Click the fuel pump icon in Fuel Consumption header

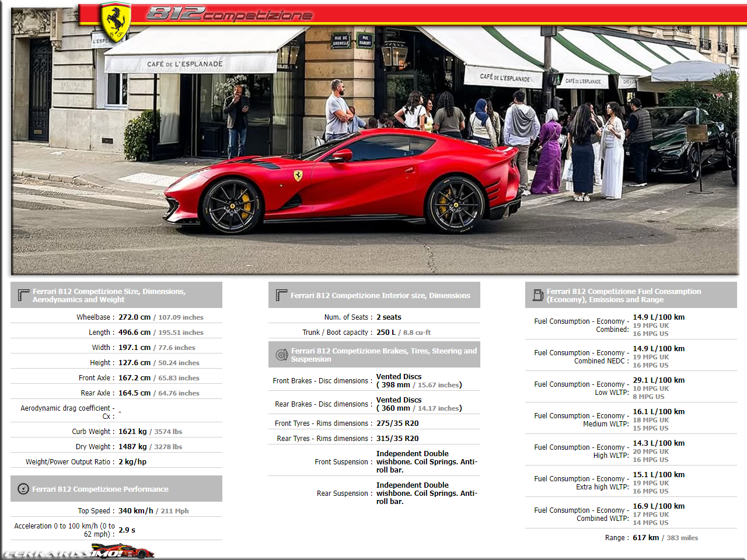point(537,295)
